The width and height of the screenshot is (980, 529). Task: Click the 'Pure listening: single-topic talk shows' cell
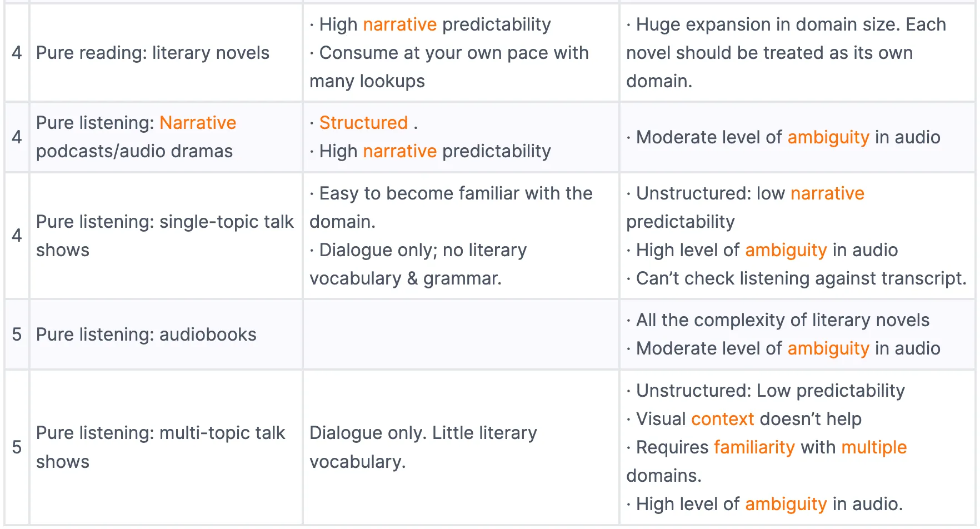[x=166, y=236]
